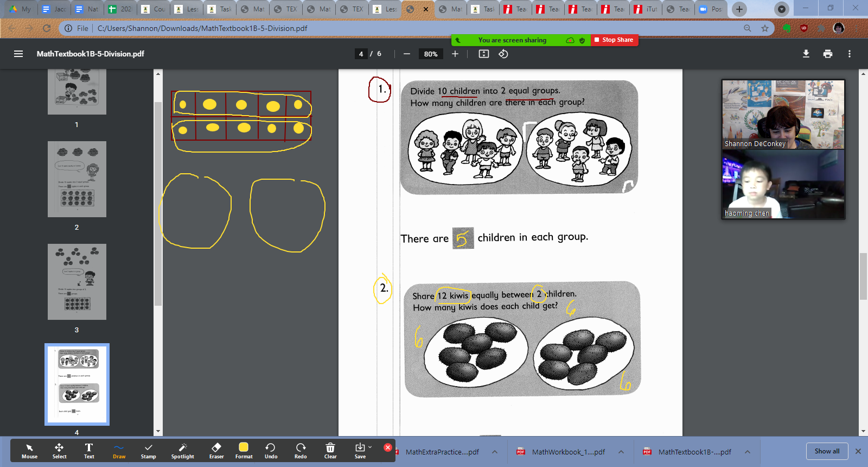Click the 80% zoom level field
The height and width of the screenshot is (467, 868).
[431, 54]
